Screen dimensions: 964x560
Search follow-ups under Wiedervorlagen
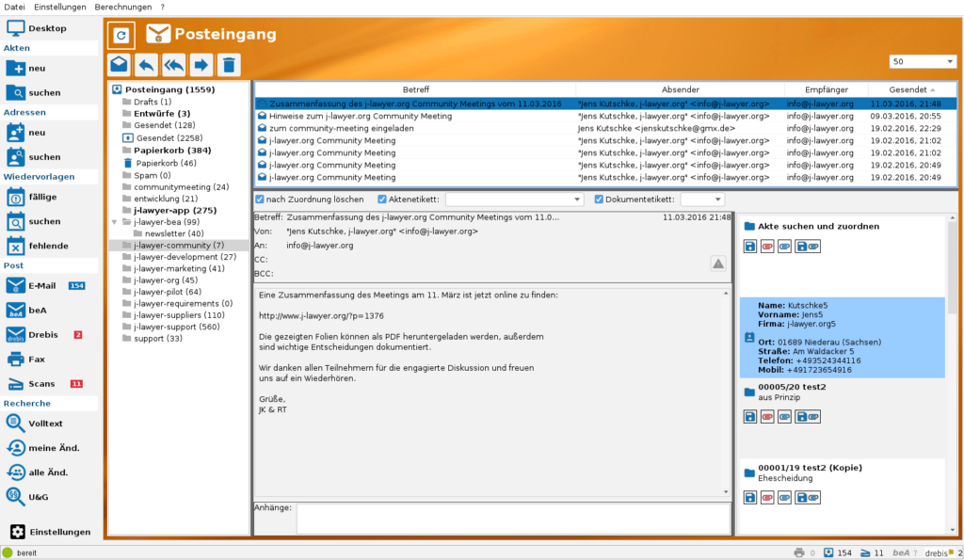coord(34,221)
